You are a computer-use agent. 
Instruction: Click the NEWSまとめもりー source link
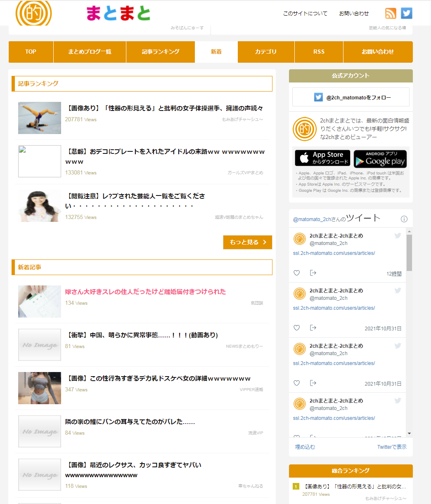coord(244,346)
